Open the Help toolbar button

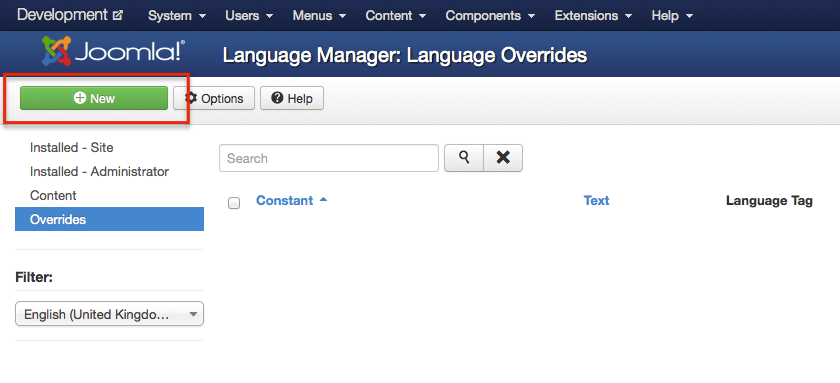tap(292, 99)
